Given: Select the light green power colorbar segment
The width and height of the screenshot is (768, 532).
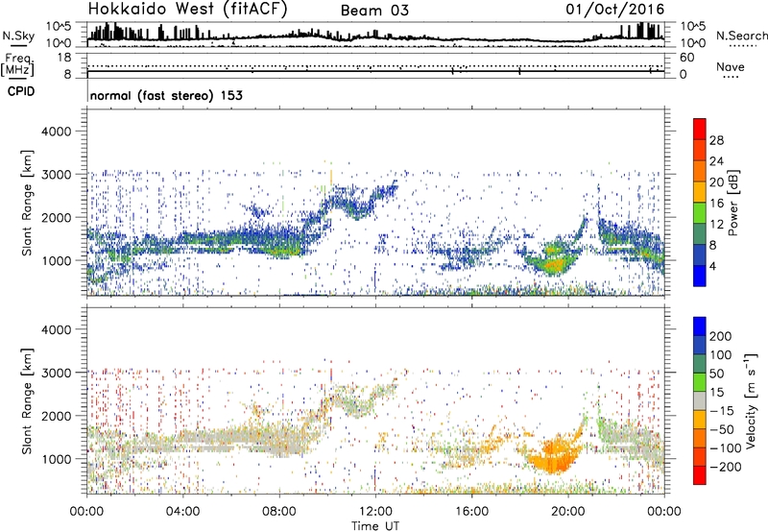Looking at the screenshot, I should [x=700, y=213].
